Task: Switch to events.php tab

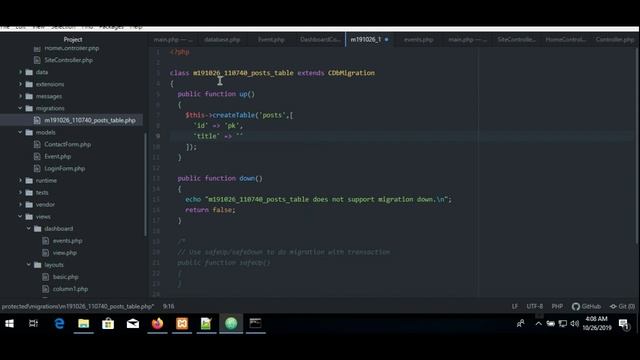Action: coord(418,40)
